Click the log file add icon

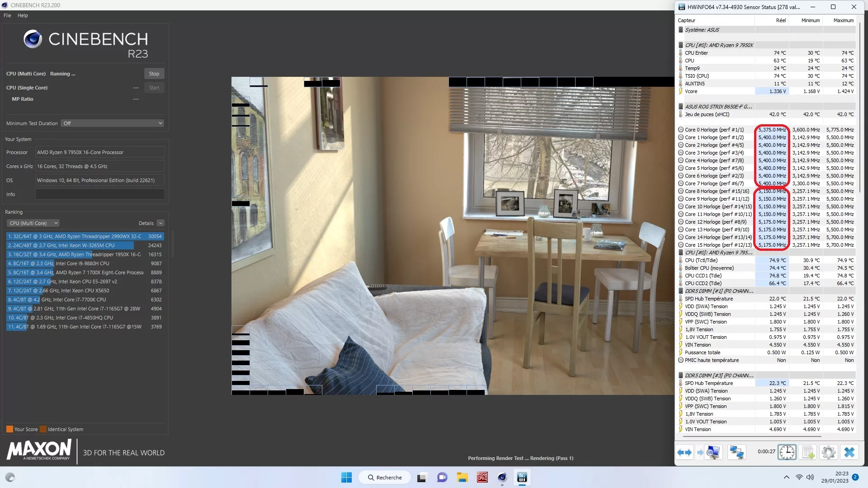point(808,452)
